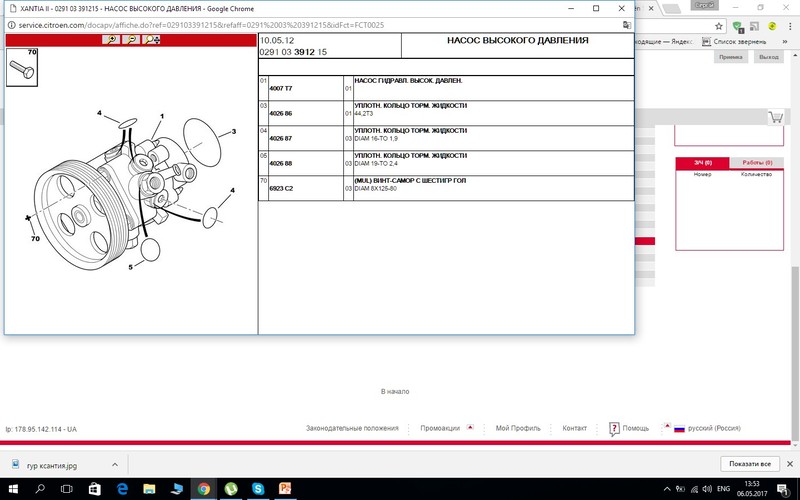
Task: Click the zoom-and-pan magnifier icon
Action: click(152, 40)
